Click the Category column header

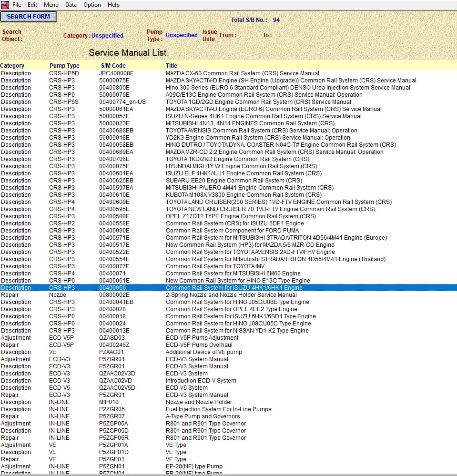(12, 66)
